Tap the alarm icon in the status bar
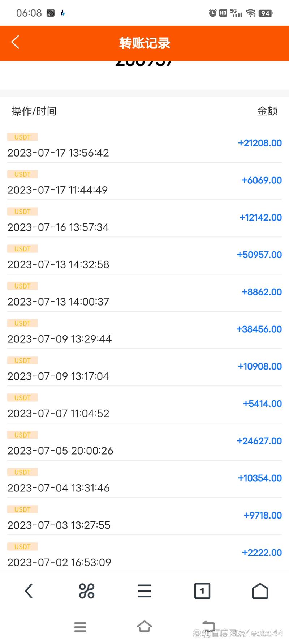This screenshot has width=289, height=644. (x=212, y=13)
